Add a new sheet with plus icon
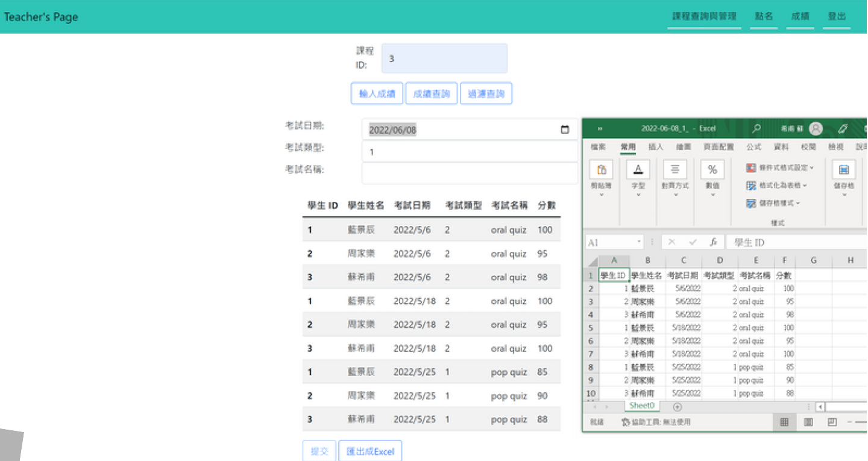The width and height of the screenshot is (868, 461). coord(677,407)
